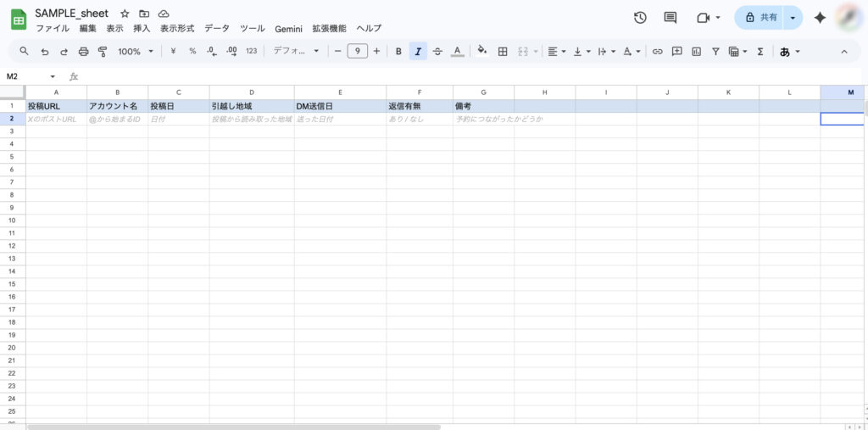Open the zoom 100% dropdown
Screen dimensions: 868x430
pos(136,52)
